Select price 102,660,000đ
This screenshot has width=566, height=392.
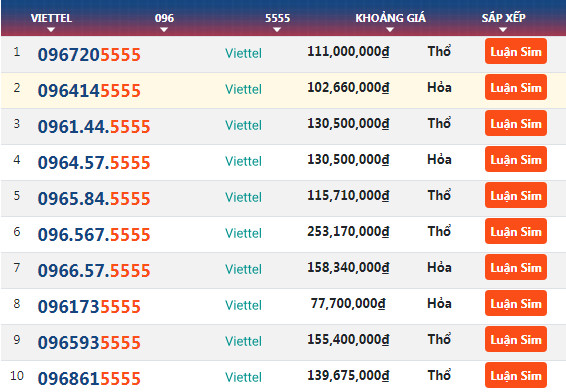pyautogui.click(x=348, y=88)
